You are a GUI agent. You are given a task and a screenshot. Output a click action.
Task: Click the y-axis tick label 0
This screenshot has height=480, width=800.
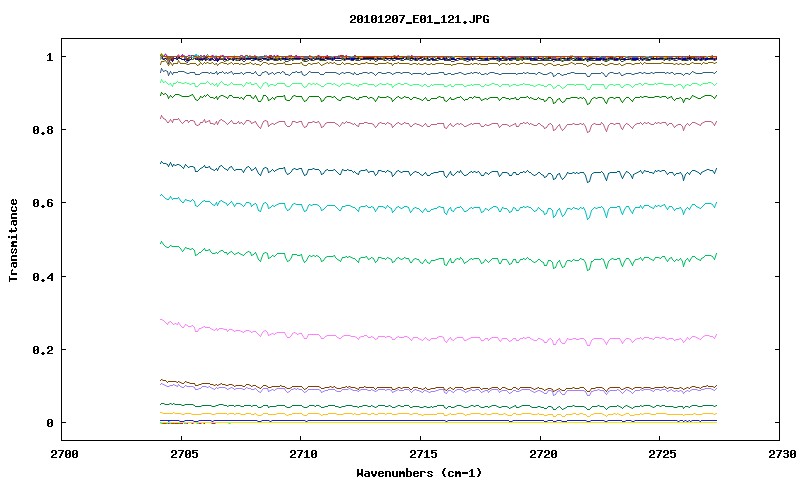point(49,423)
